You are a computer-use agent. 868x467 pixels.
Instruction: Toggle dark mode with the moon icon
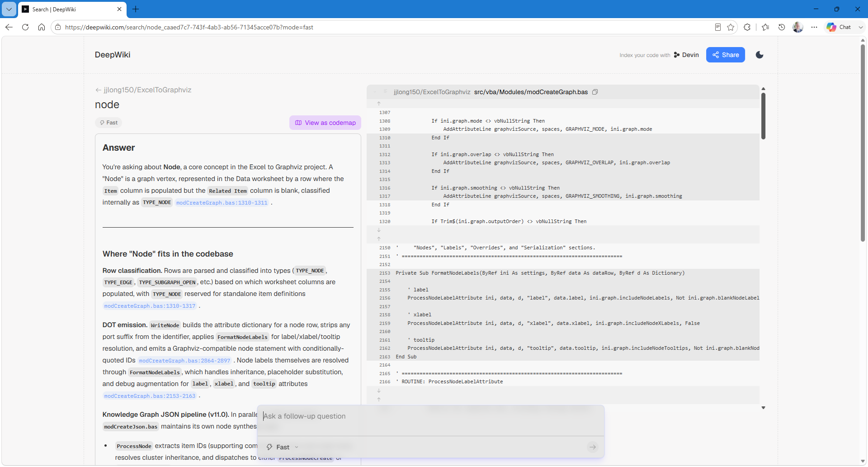point(759,55)
